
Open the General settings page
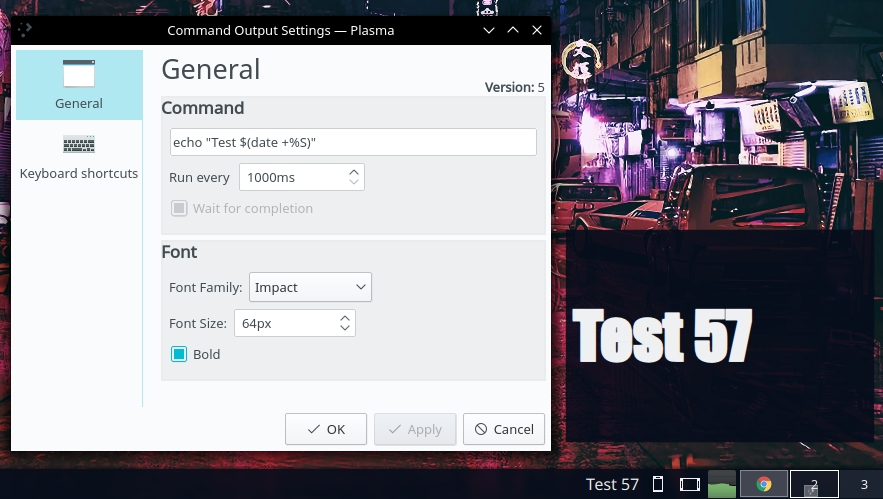click(x=79, y=84)
